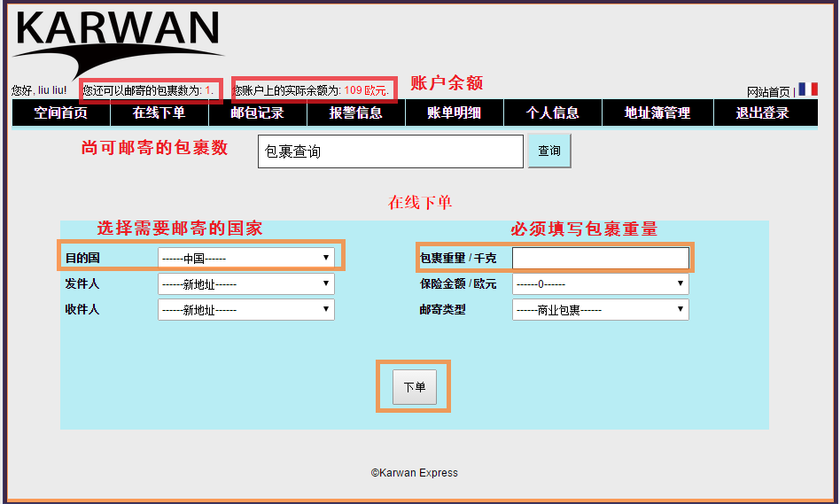Go to 邮包记录 in navigation bar

tap(257, 112)
